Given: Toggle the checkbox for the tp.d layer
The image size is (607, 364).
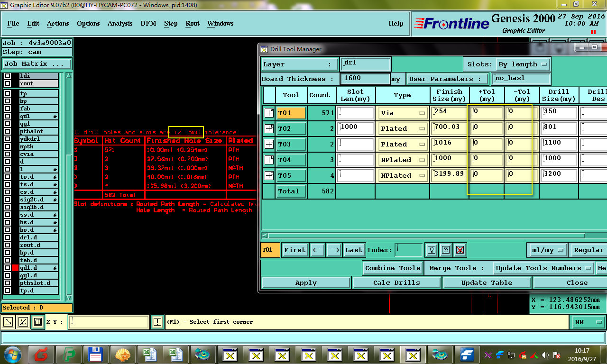Looking at the screenshot, I should (x=8, y=291).
